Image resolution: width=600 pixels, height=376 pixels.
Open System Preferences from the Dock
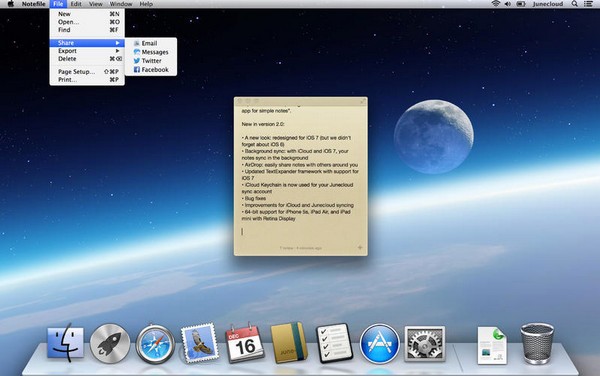coord(425,343)
